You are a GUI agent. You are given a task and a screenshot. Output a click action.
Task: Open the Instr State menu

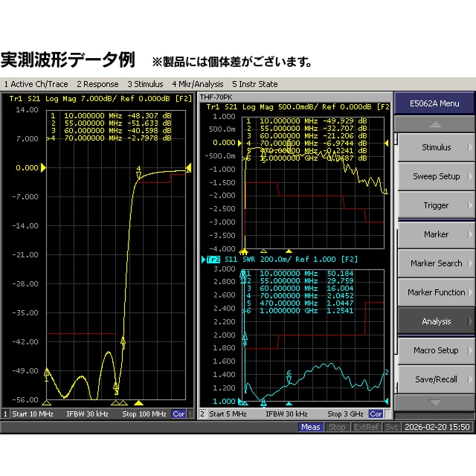(254, 84)
